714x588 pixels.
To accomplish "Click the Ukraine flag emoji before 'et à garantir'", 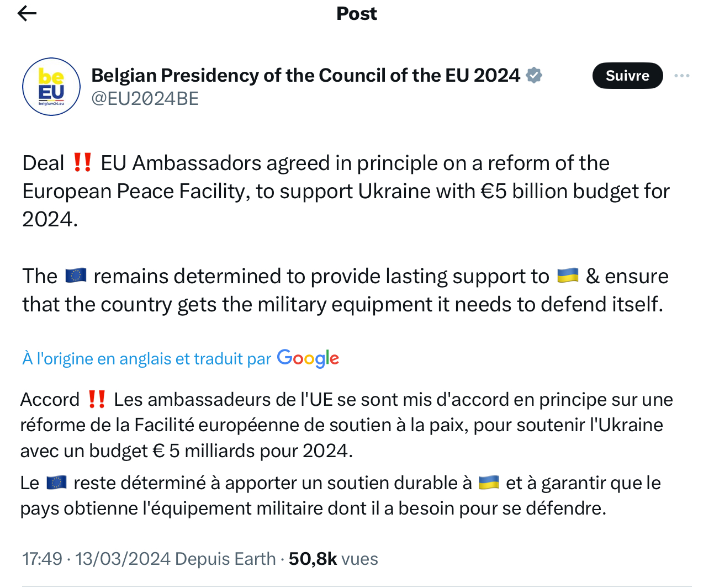I will point(489,483).
